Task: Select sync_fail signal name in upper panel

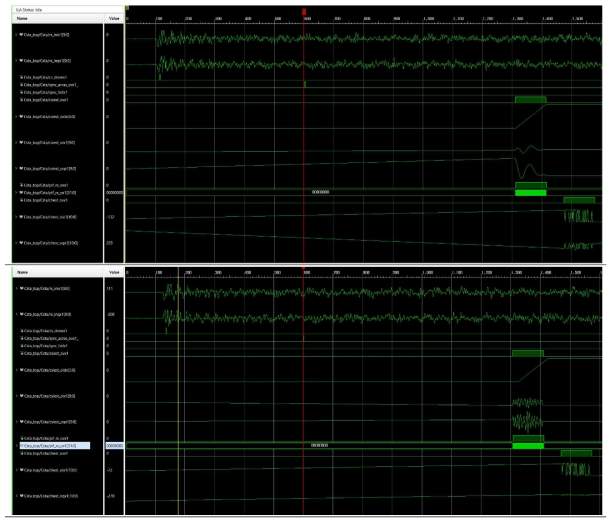Action: point(45,93)
